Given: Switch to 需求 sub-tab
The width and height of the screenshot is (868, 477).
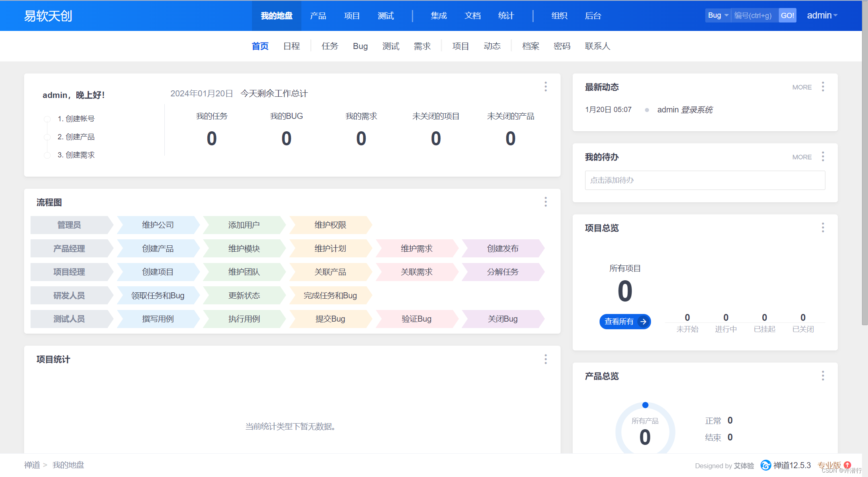Looking at the screenshot, I should click(422, 46).
